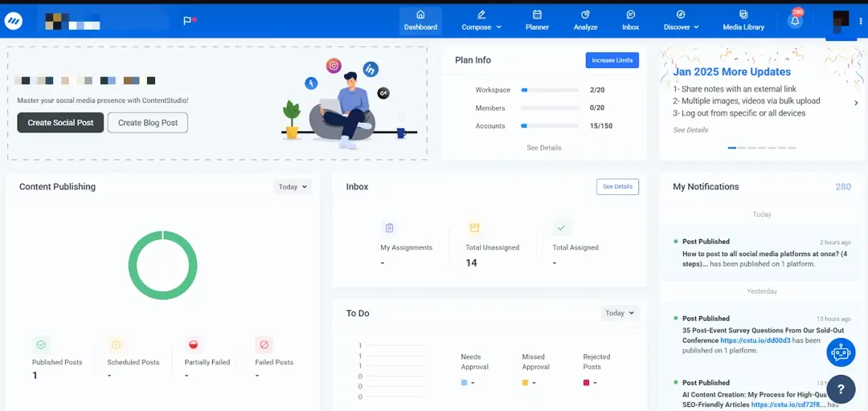This screenshot has width=868, height=411.
Task: Click the '35 Post-Event Survey Questions' notification
Action: click(762, 334)
